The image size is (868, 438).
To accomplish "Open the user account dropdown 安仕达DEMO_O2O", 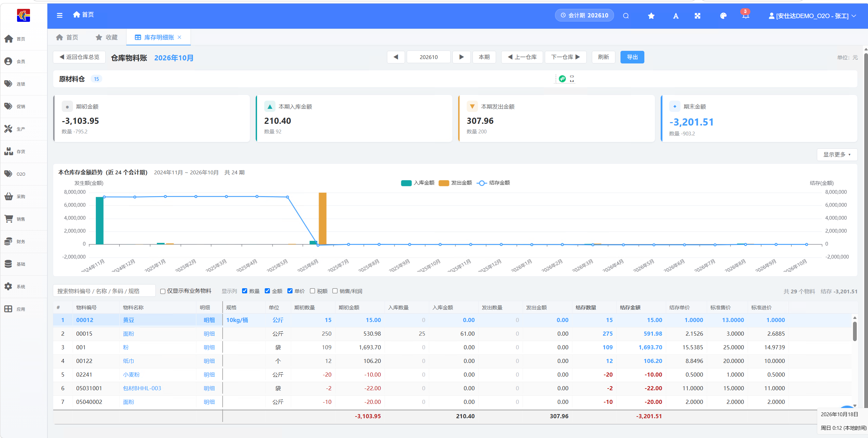I will click(x=812, y=16).
